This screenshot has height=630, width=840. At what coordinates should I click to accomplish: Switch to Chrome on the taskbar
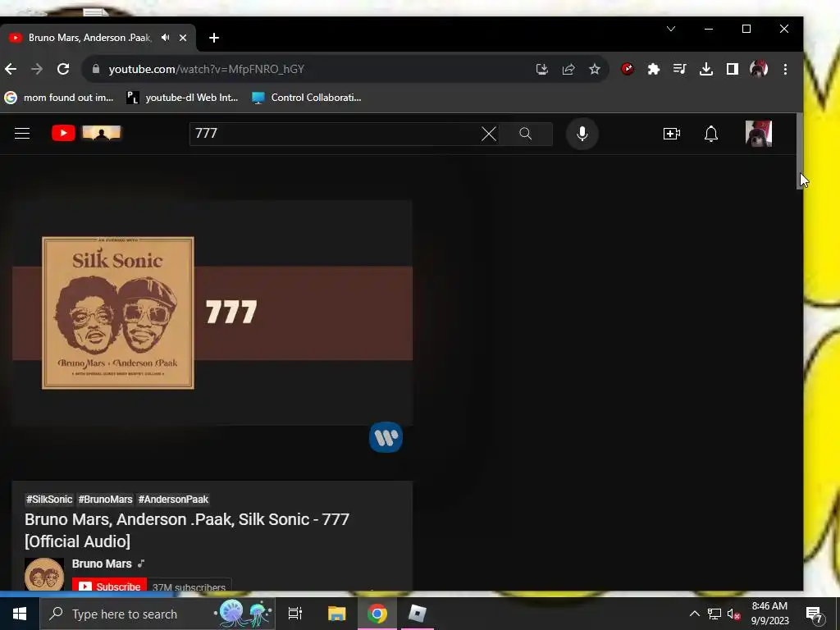[377, 614]
